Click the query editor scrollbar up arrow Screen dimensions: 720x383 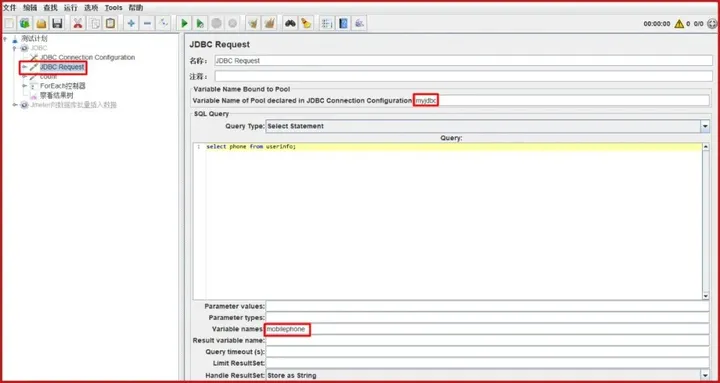pos(706,147)
